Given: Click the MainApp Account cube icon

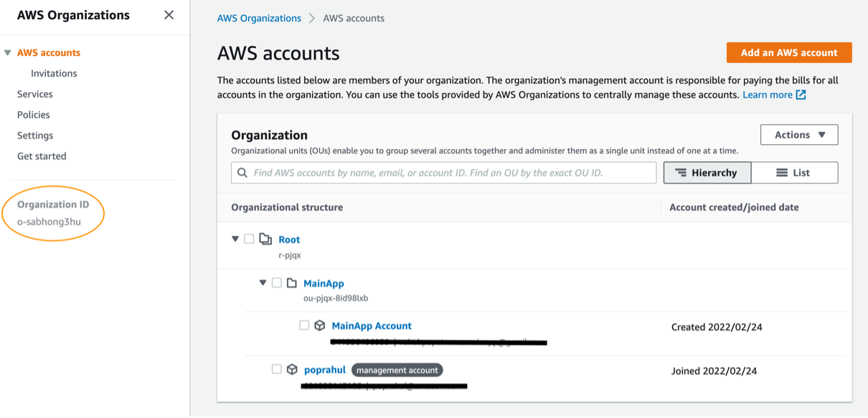Looking at the screenshot, I should pyautogui.click(x=320, y=326).
